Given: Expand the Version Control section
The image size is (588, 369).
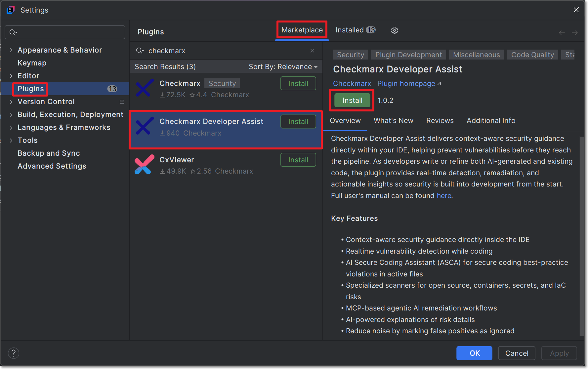Looking at the screenshot, I should (11, 102).
